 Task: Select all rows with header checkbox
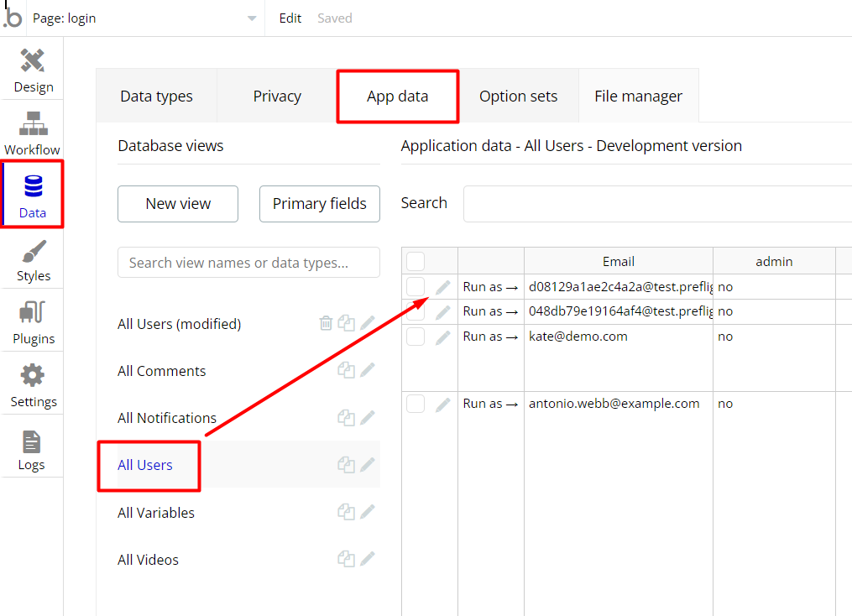[x=416, y=262]
